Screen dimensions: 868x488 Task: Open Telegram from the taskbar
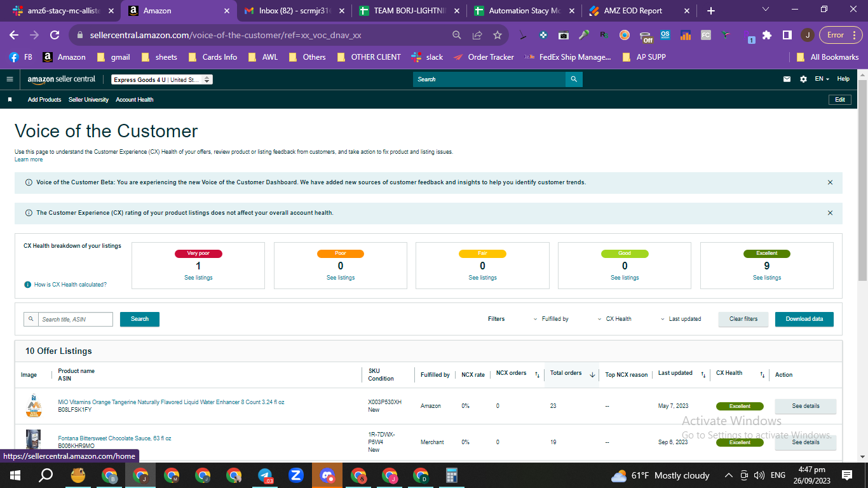coord(265,475)
